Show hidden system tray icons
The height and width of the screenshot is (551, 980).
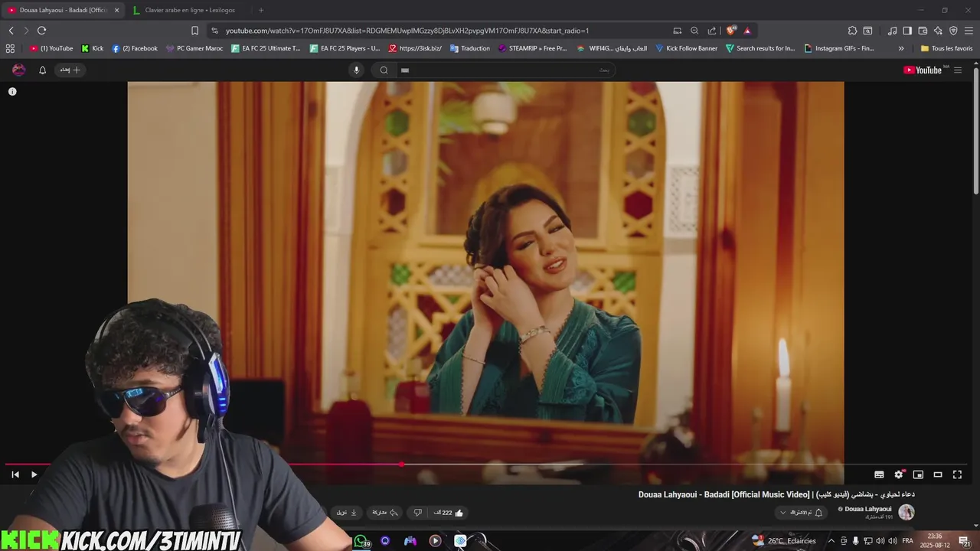point(831,541)
